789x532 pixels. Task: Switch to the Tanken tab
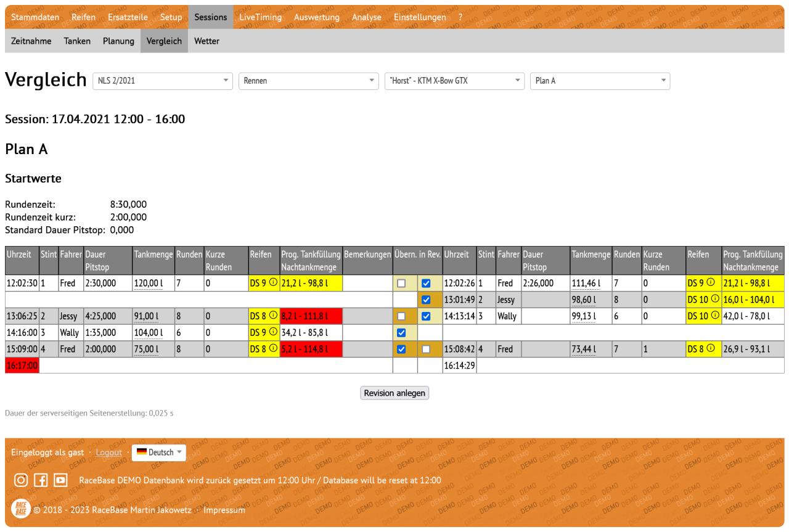tap(77, 41)
